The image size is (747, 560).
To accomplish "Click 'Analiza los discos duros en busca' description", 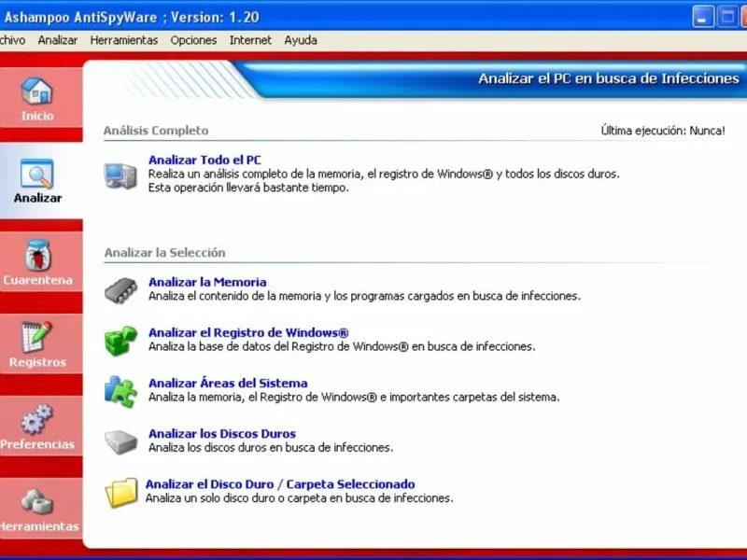I will coord(271,448).
